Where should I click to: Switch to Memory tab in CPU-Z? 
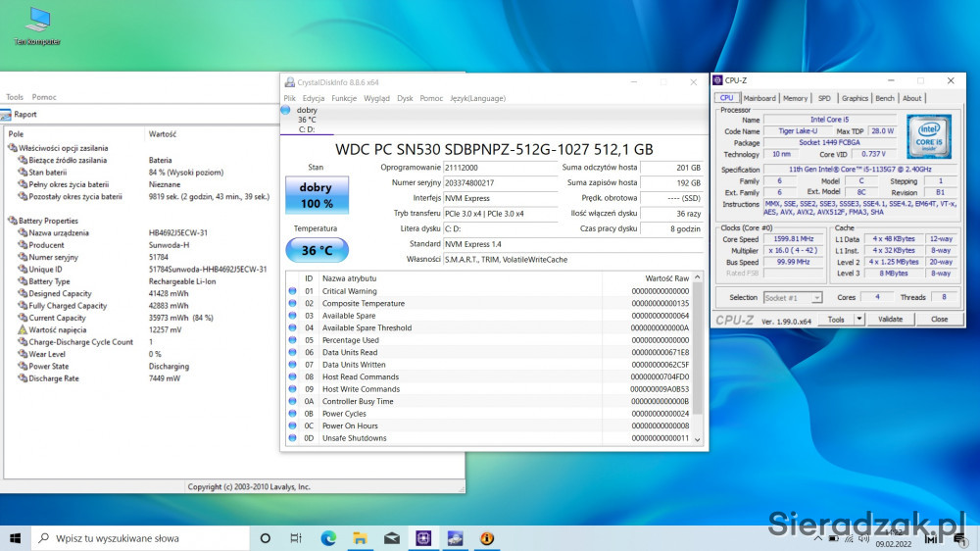795,98
